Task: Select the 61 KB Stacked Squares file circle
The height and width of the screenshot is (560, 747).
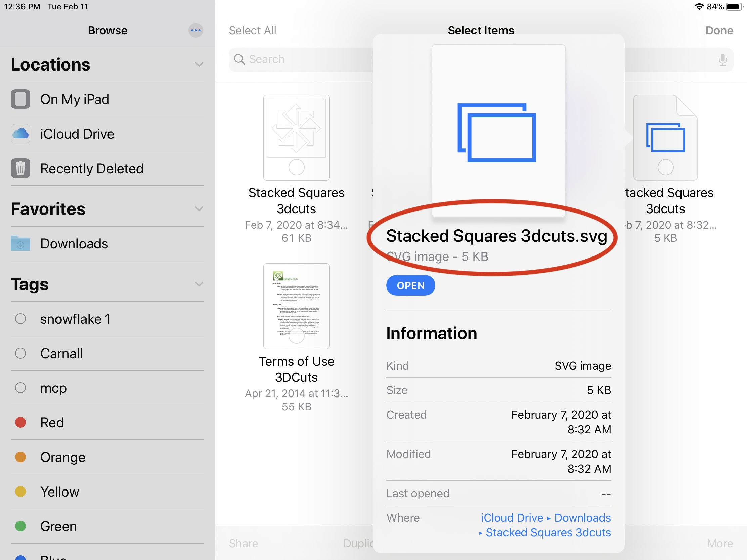Action: [296, 168]
